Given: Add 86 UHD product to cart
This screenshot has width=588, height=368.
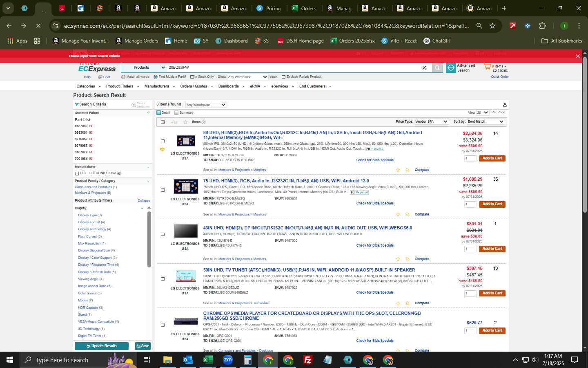Looking at the screenshot, I should (492, 158).
